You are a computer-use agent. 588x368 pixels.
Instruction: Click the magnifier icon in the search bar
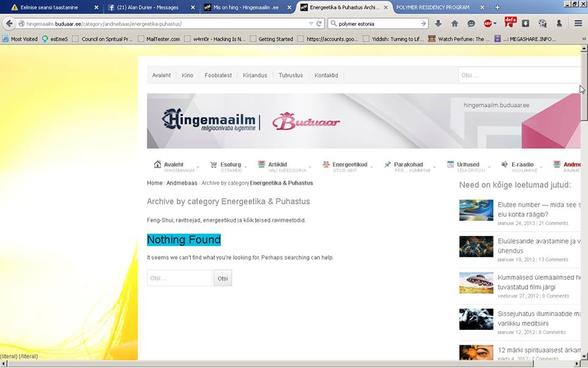point(333,24)
